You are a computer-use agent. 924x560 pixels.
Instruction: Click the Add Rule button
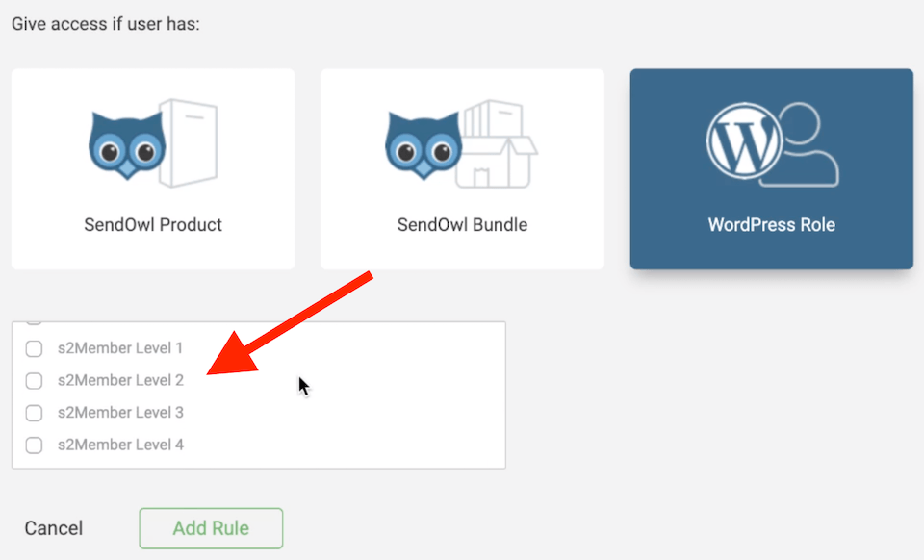(211, 528)
